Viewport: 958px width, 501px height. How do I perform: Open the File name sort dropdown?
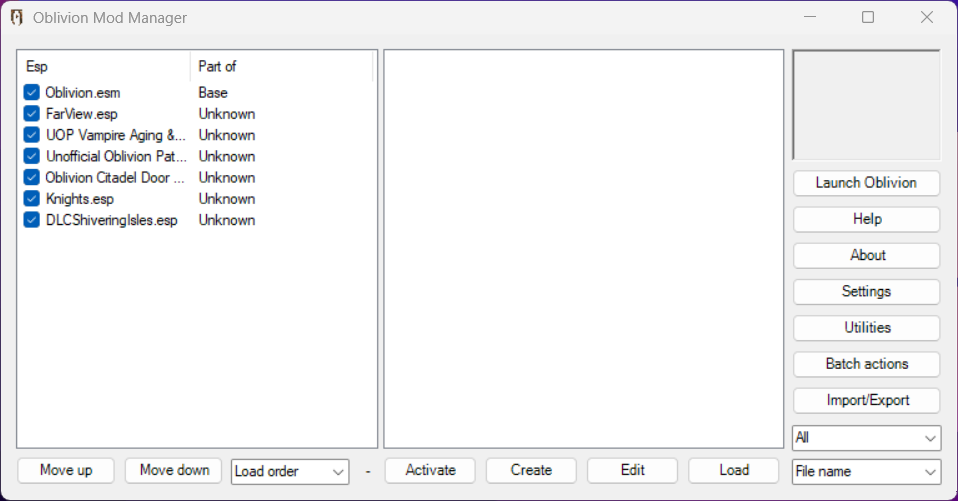coord(866,472)
